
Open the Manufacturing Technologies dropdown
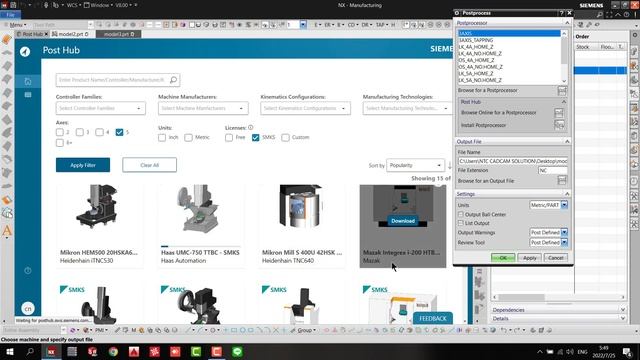click(x=407, y=108)
